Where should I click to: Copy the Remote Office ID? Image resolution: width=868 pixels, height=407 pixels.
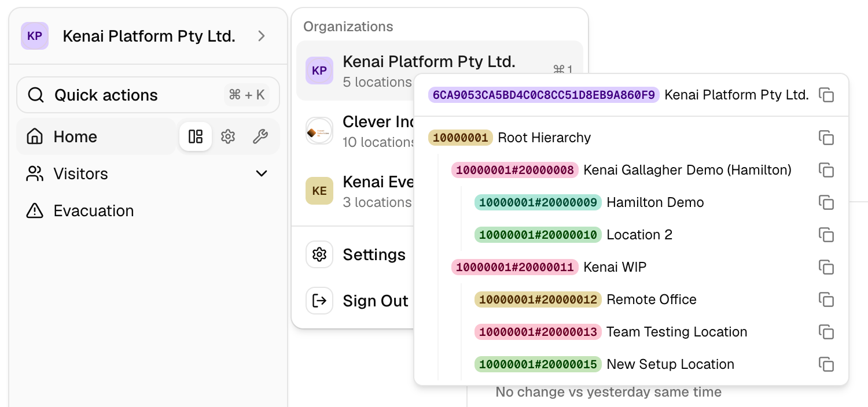[826, 299]
